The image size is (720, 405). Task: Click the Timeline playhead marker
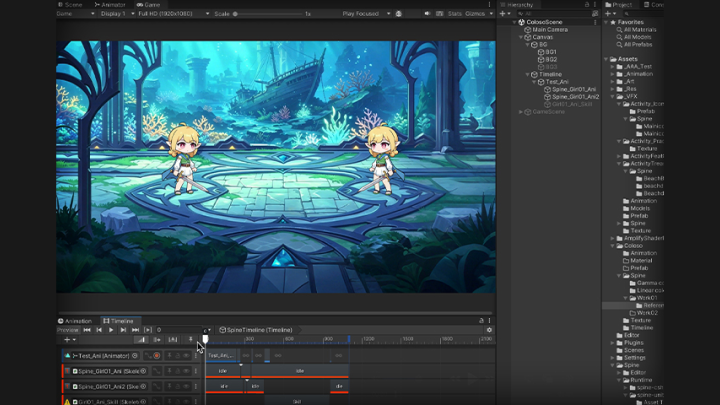(x=205, y=339)
